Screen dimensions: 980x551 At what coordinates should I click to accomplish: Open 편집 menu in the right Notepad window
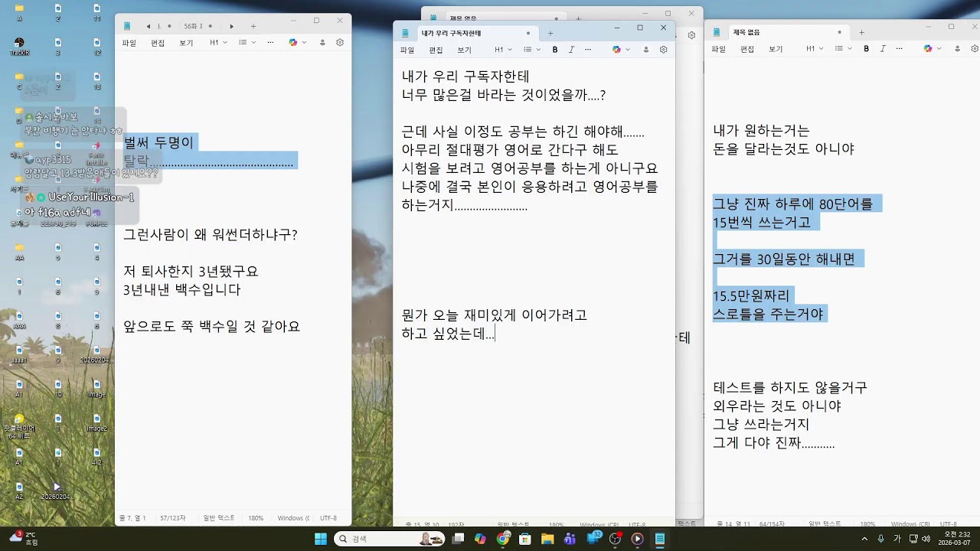pyautogui.click(x=747, y=48)
